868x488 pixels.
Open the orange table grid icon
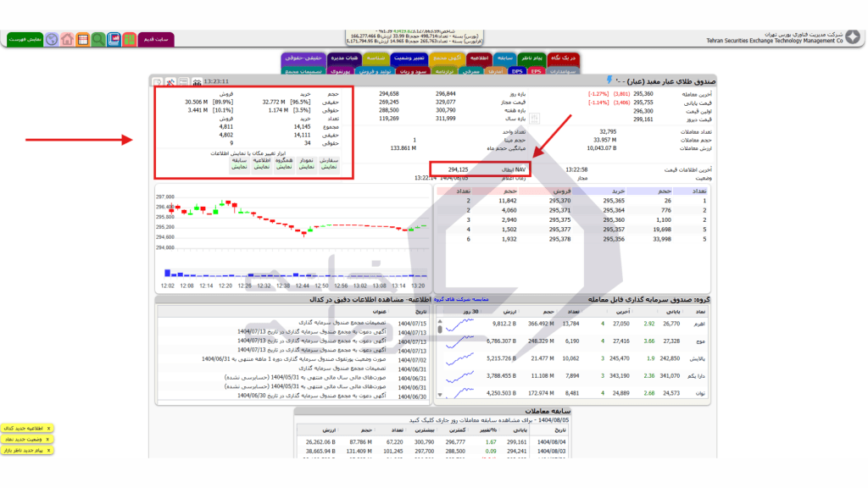click(82, 39)
